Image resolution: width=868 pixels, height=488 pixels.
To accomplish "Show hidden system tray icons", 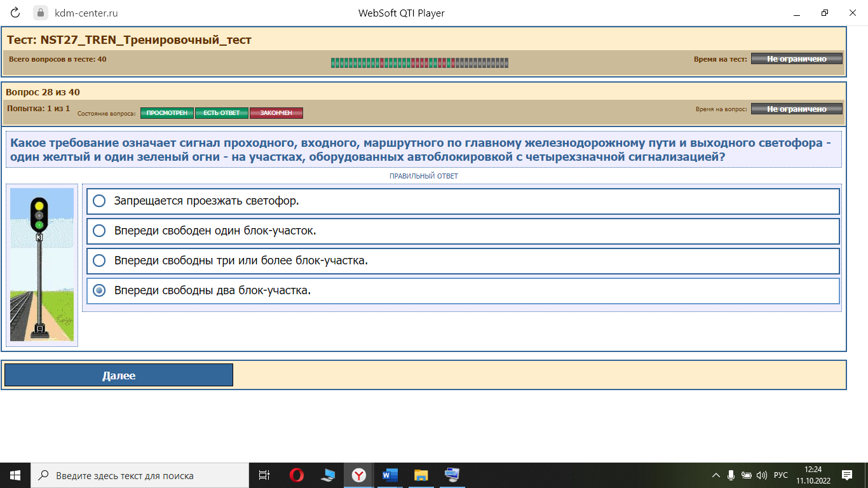I will (x=716, y=475).
